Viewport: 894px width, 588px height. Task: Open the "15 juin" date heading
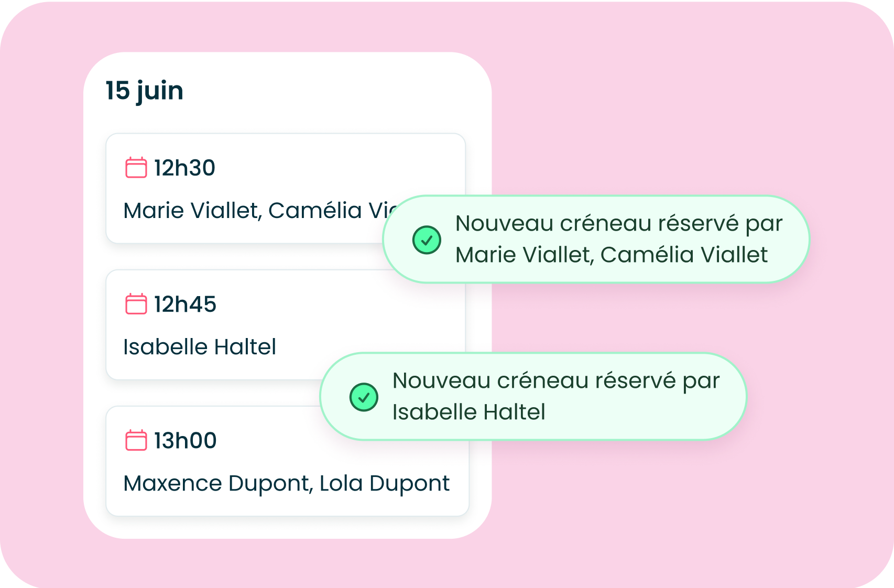coord(144,91)
